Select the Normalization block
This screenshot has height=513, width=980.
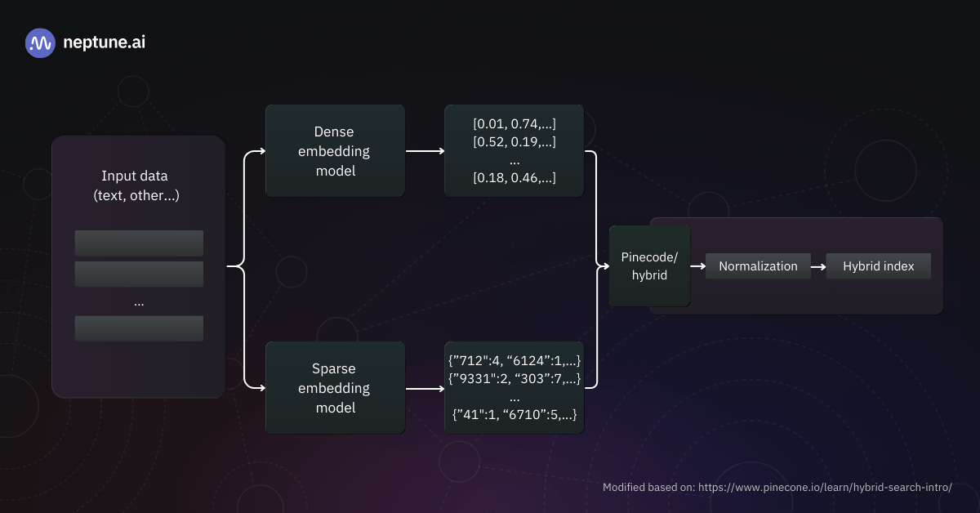[x=758, y=265]
